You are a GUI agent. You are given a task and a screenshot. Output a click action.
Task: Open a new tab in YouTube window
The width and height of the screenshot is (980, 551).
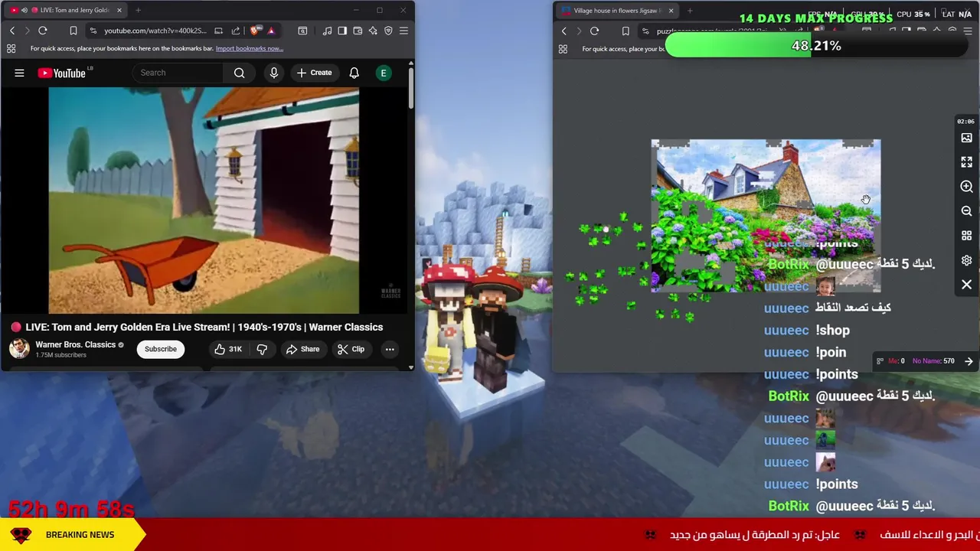pos(138,10)
